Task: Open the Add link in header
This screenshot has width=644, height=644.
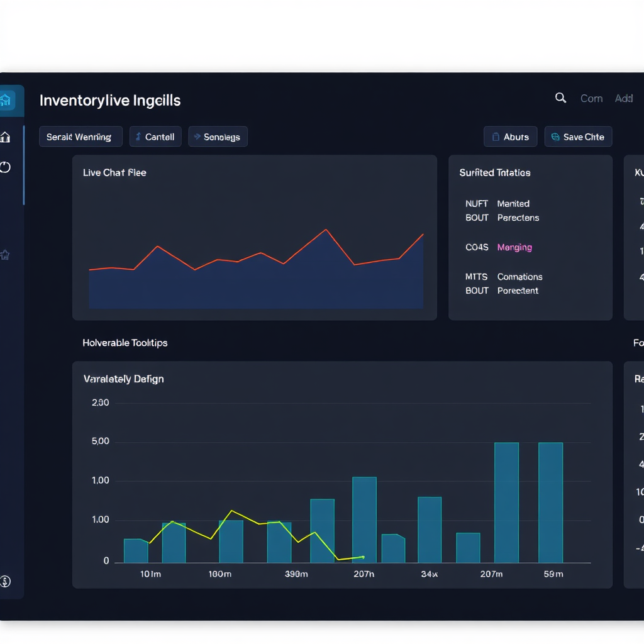Action: [624, 99]
